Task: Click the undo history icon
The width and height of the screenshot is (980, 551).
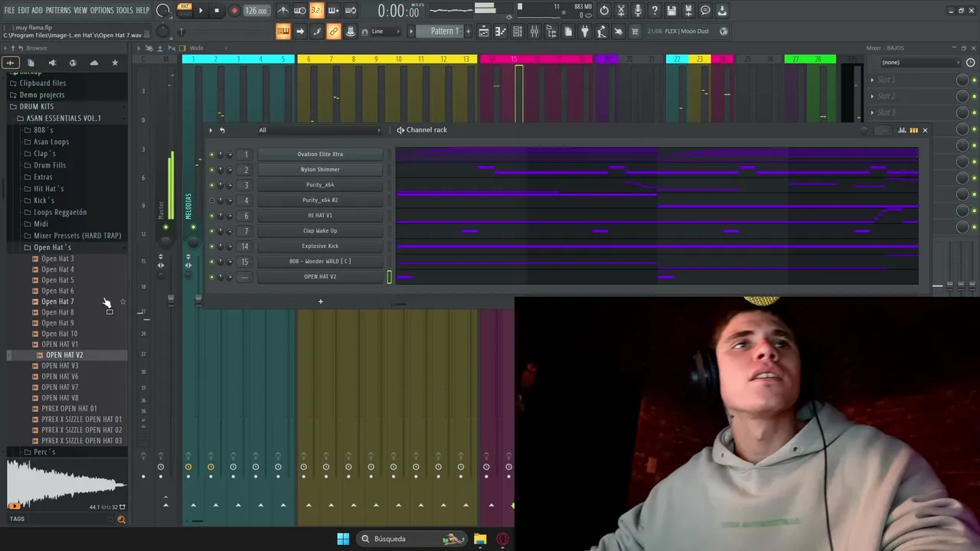Action: click(604, 11)
